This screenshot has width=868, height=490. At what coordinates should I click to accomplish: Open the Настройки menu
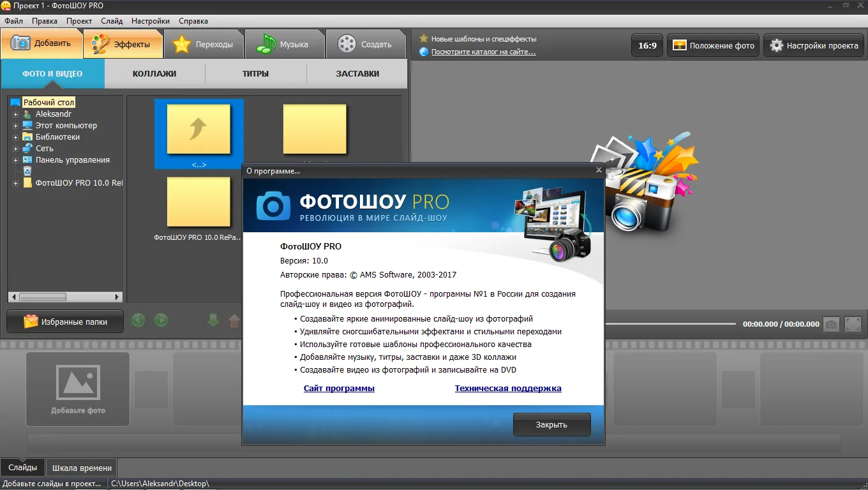tap(151, 21)
